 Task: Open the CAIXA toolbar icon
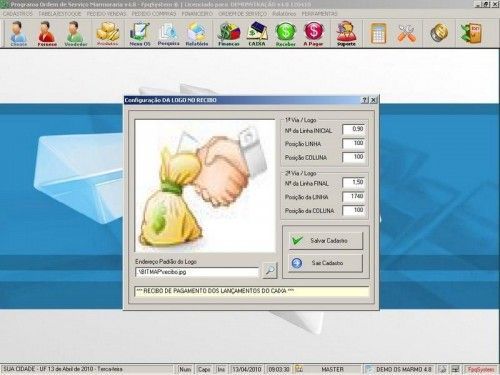(257, 33)
